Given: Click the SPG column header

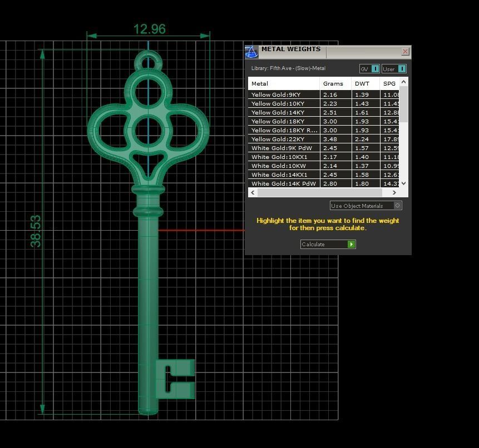Looking at the screenshot, I should (x=389, y=83).
